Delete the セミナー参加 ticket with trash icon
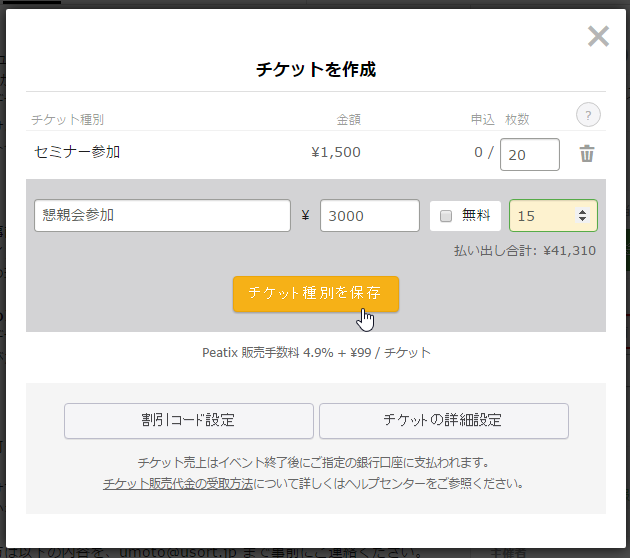Screen dimensions: 630x558 [587, 153]
